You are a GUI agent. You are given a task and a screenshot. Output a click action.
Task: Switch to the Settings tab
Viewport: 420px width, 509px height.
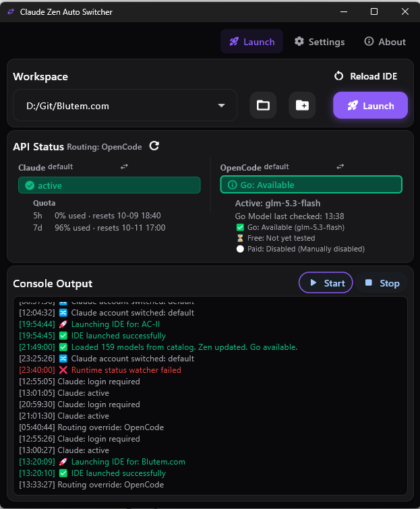pos(320,42)
